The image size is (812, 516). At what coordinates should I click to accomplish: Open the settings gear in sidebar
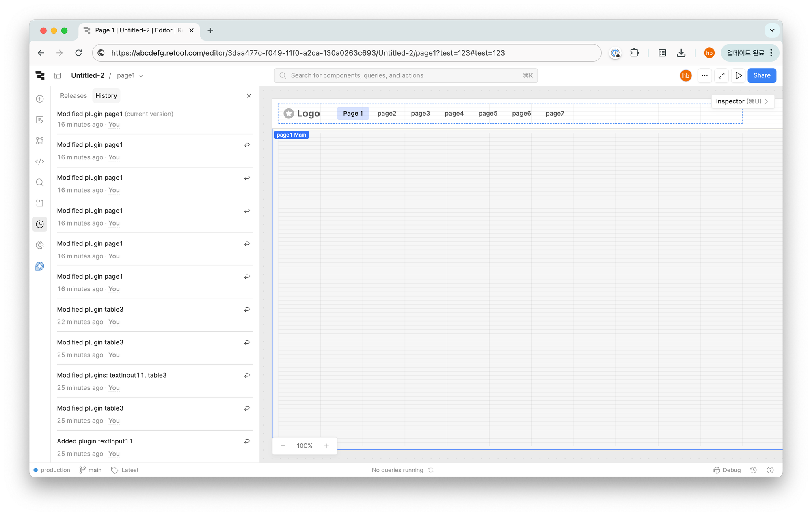point(40,245)
